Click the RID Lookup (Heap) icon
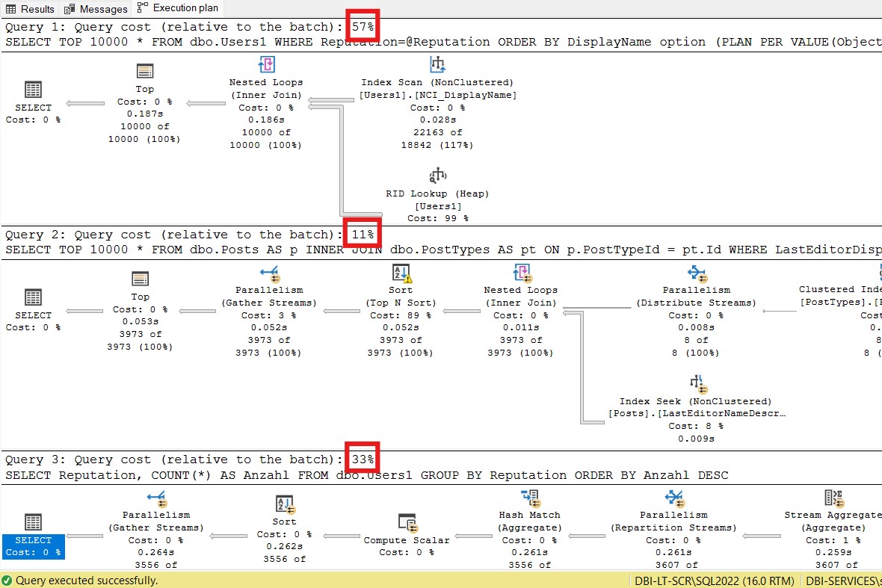Viewport: 882px width, 588px height. (x=437, y=176)
